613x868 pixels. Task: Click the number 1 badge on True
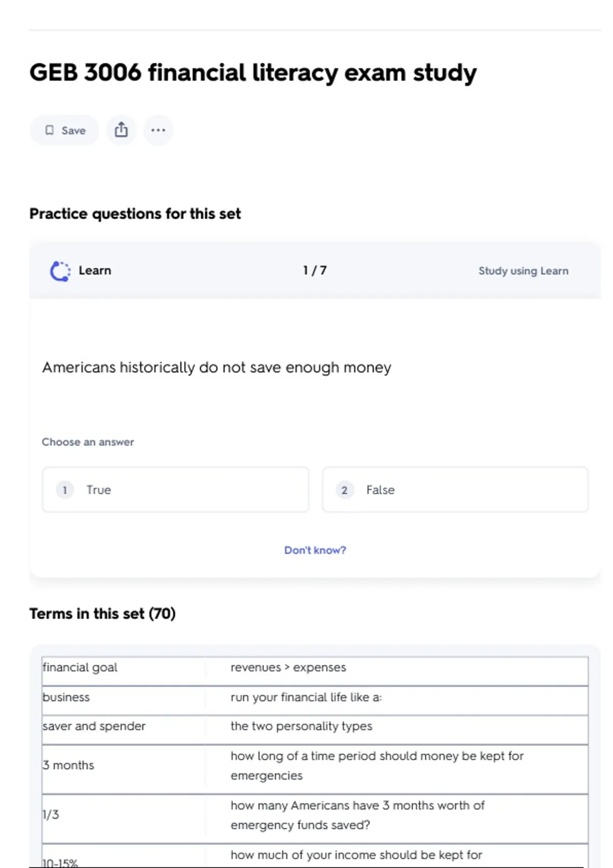[x=65, y=490]
